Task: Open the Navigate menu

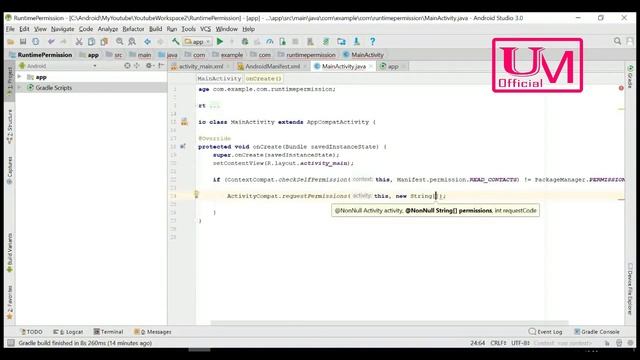Action: pos(62,29)
